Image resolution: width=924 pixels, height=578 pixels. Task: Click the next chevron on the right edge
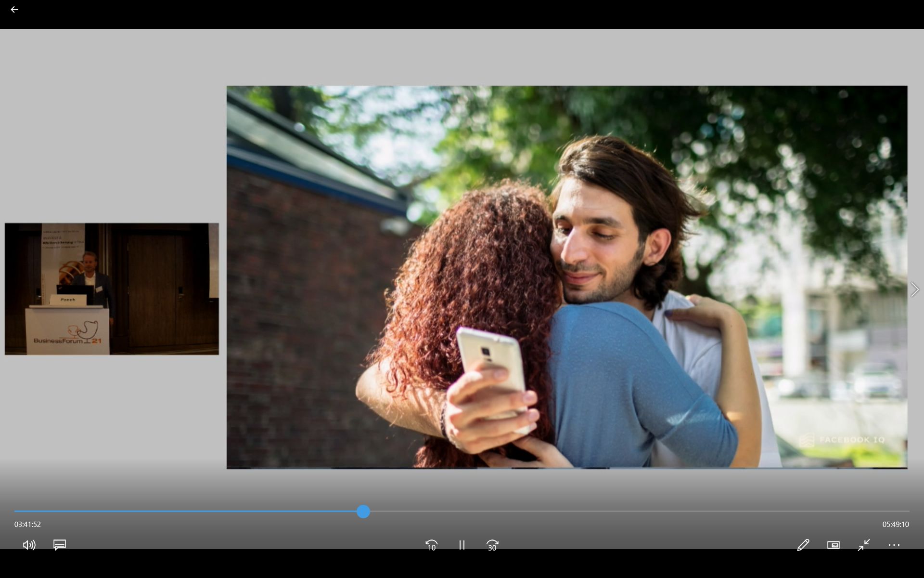pyautogui.click(x=914, y=289)
